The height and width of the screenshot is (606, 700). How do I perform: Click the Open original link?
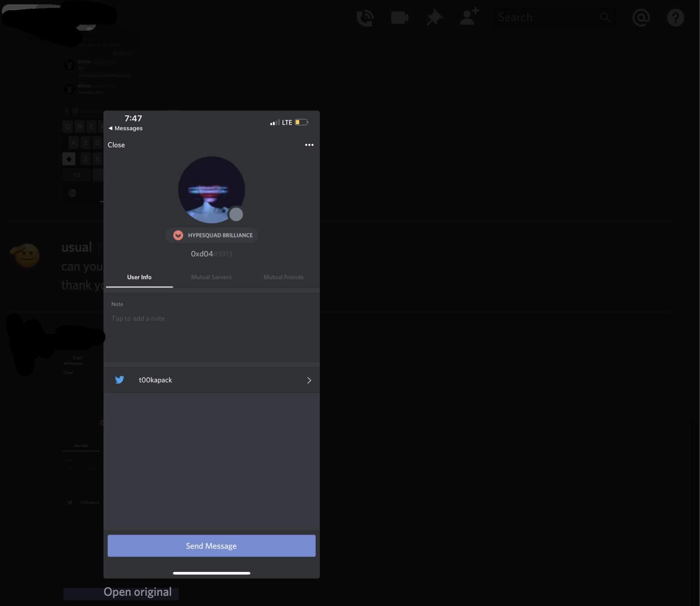tap(138, 592)
